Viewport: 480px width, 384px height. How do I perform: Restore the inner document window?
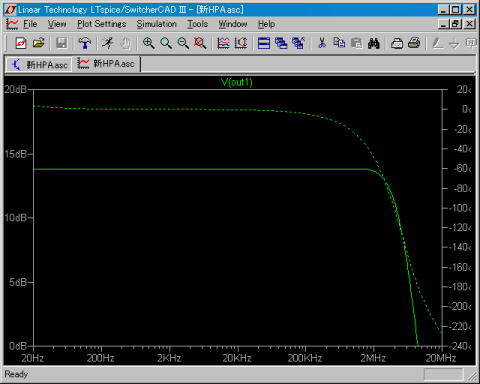tap(456, 24)
